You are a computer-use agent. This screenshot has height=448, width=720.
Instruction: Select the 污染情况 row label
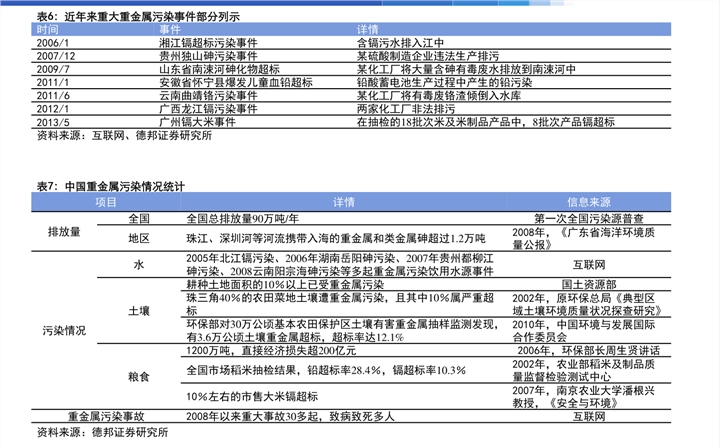[64, 330]
